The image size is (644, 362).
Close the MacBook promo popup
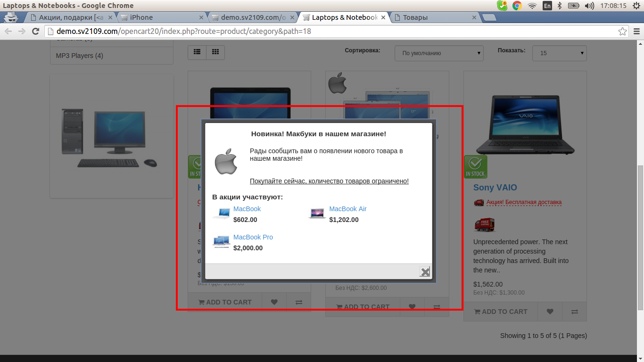pos(425,271)
